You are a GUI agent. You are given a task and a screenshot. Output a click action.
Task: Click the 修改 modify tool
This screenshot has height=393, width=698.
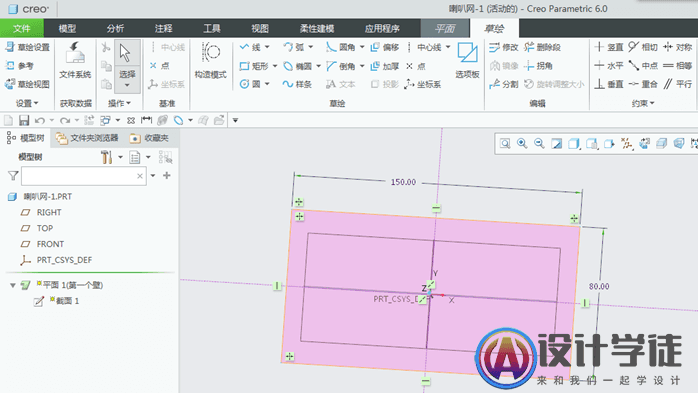click(x=503, y=47)
